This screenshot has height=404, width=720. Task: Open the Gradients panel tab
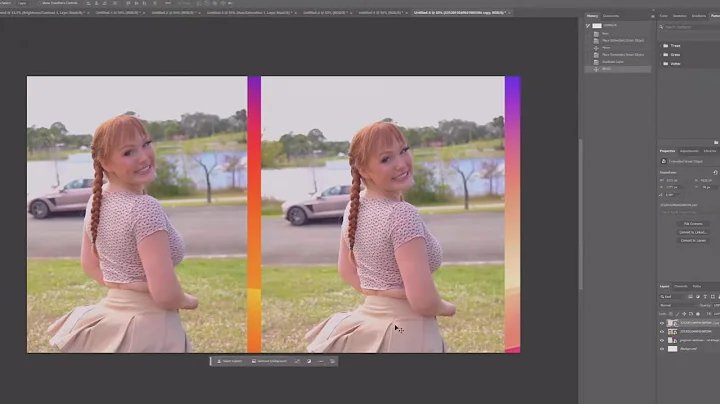point(699,16)
